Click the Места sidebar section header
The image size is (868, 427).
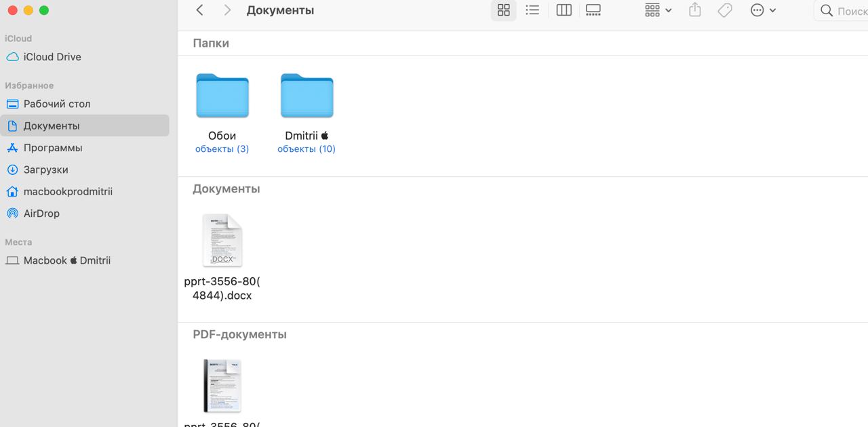coord(18,242)
